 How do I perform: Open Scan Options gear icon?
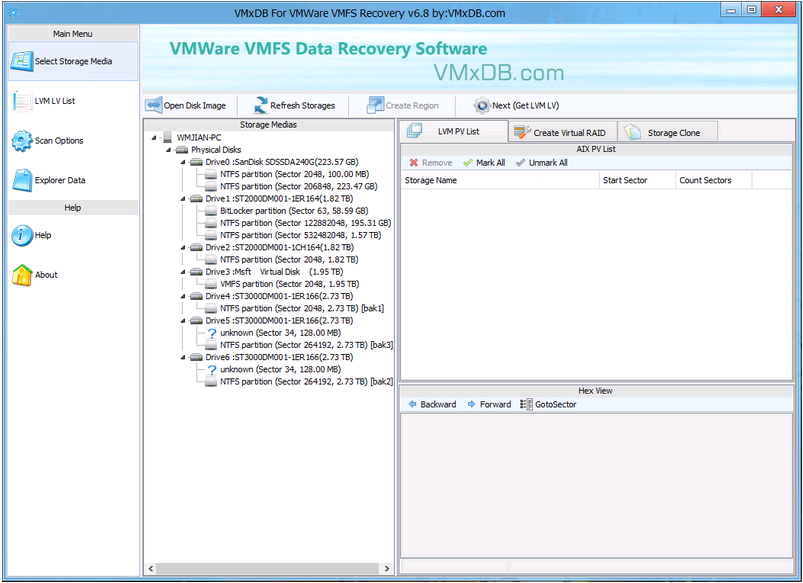pos(22,140)
